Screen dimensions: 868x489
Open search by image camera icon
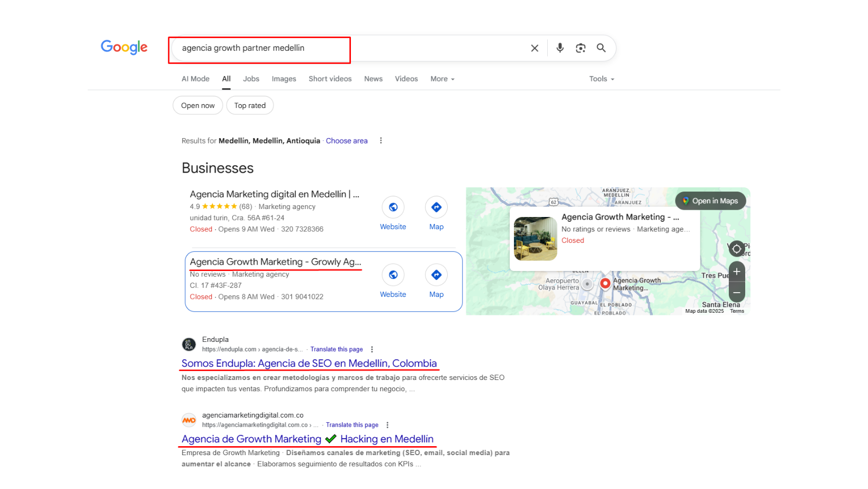tap(581, 48)
